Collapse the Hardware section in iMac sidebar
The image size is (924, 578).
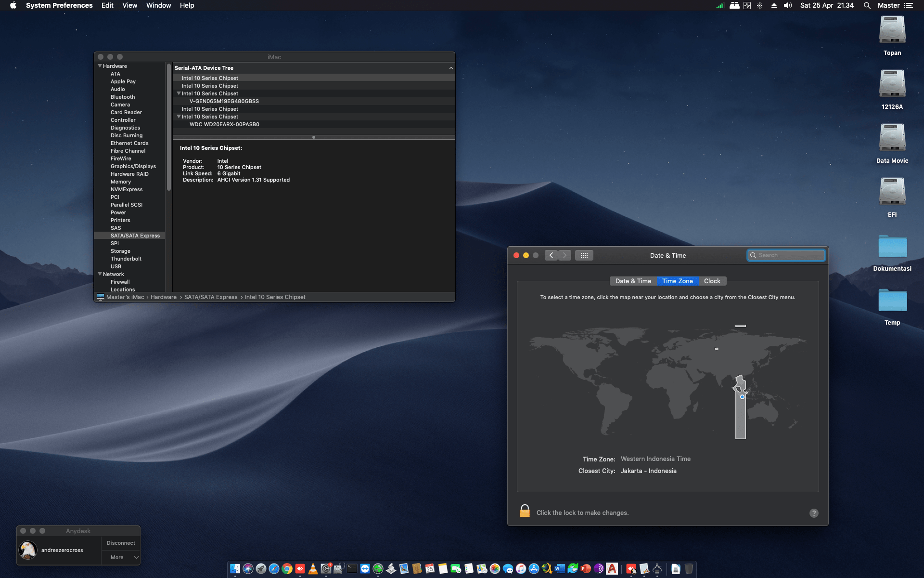pyautogui.click(x=100, y=66)
